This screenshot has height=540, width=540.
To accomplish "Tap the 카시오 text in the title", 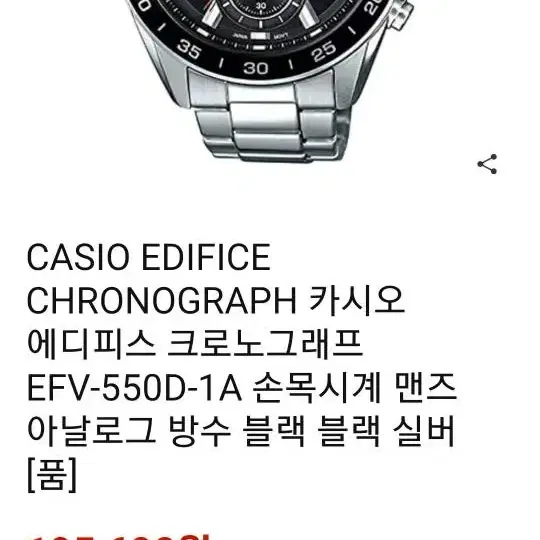I will [x=356, y=300].
